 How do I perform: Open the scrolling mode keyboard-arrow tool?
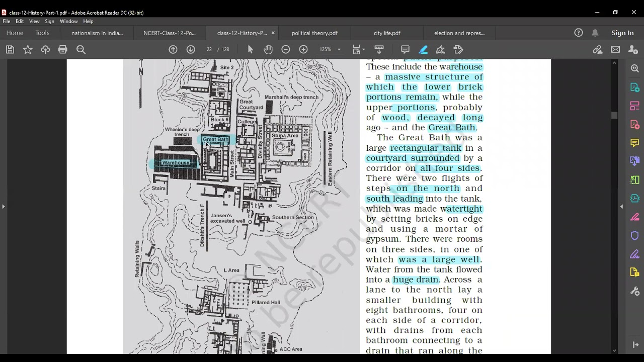click(379, 49)
